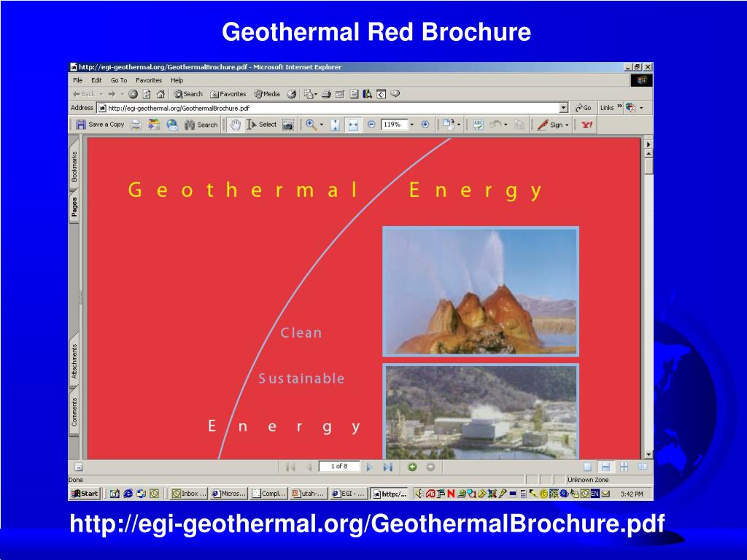This screenshot has height=560, width=747.
Task: Jump to last page of the PDF
Action: click(x=387, y=467)
